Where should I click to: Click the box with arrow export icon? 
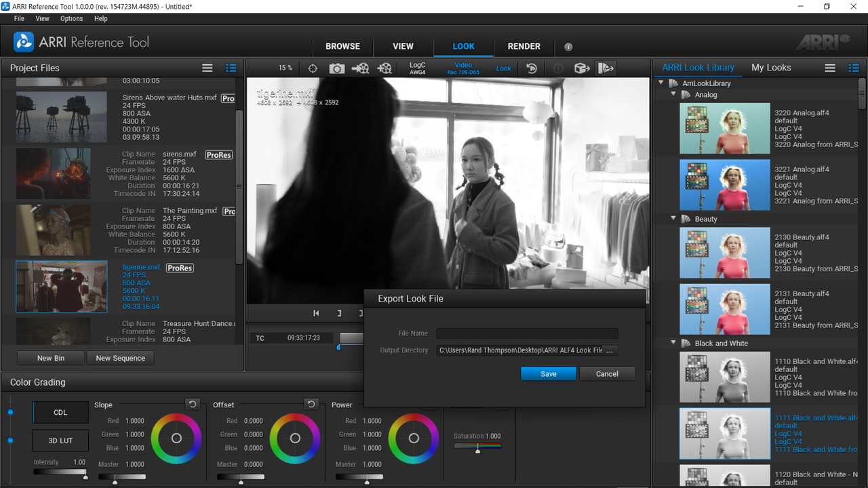[x=581, y=68]
